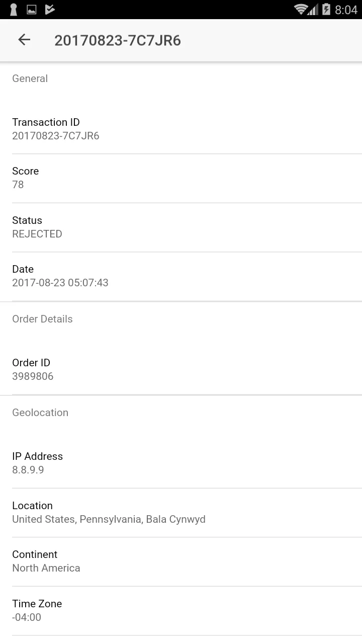Tap the IP Address 8.8.9.9 row

point(181,463)
